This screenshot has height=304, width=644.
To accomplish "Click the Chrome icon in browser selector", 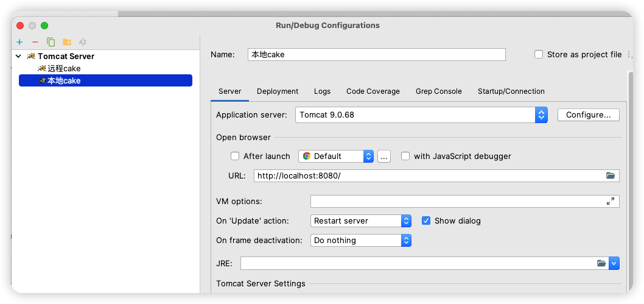I will tap(306, 156).
